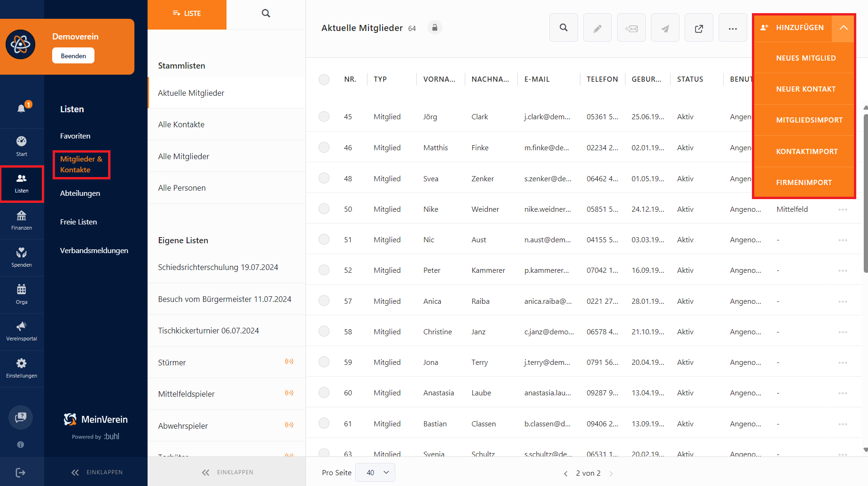Open row options for Peter Kammerer
This screenshot has width=868, height=486.
[843, 270]
